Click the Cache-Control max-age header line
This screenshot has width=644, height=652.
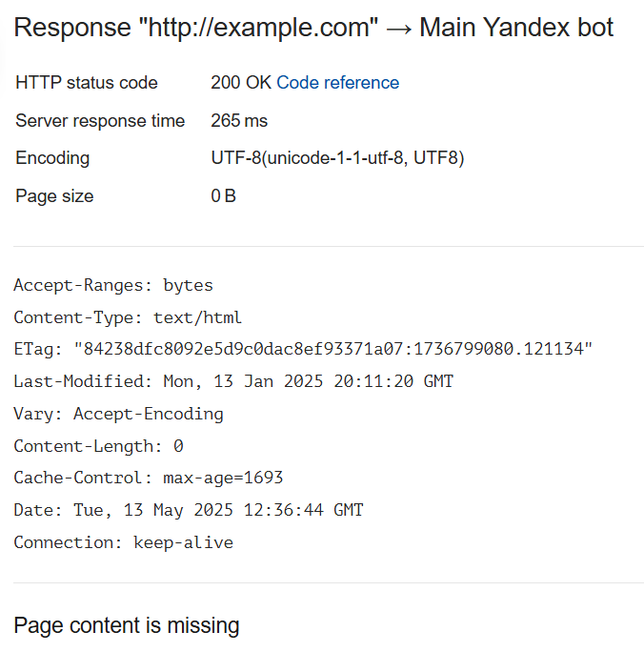tap(148, 478)
